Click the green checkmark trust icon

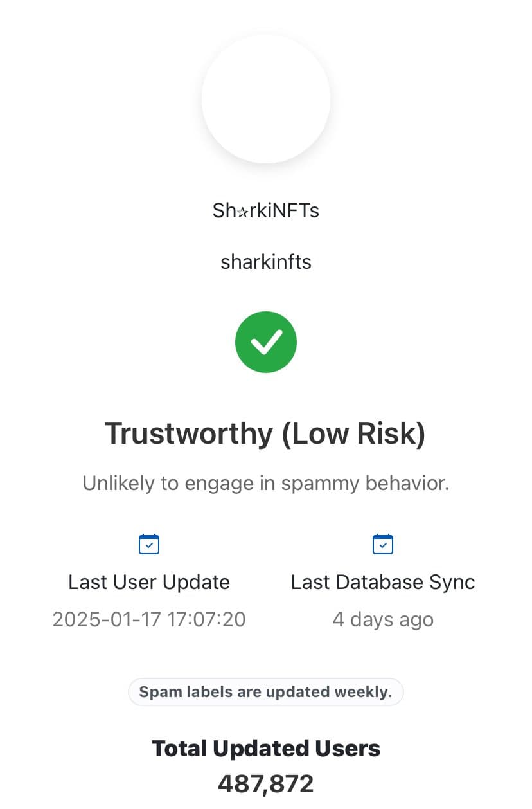(x=266, y=341)
